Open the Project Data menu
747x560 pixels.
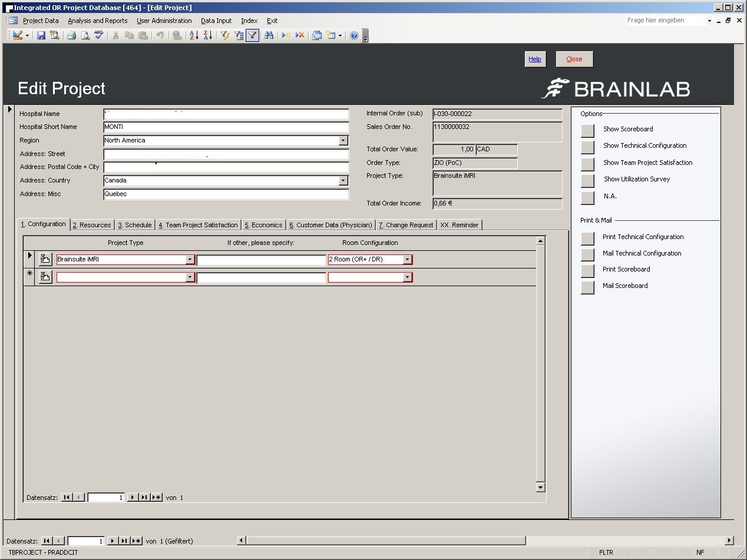tap(41, 21)
